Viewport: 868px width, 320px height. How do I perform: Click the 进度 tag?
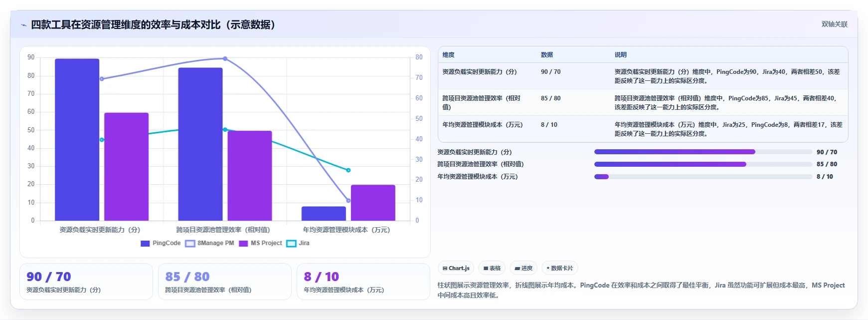pos(523,268)
